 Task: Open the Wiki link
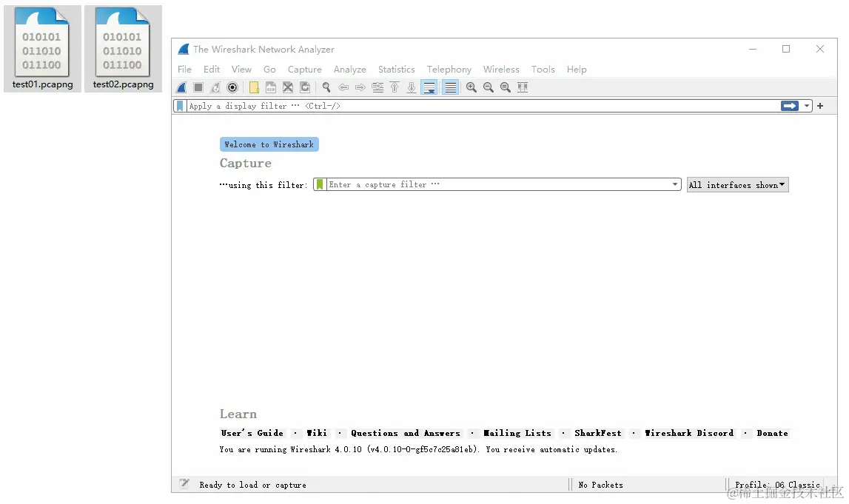pyautogui.click(x=317, y=433)
